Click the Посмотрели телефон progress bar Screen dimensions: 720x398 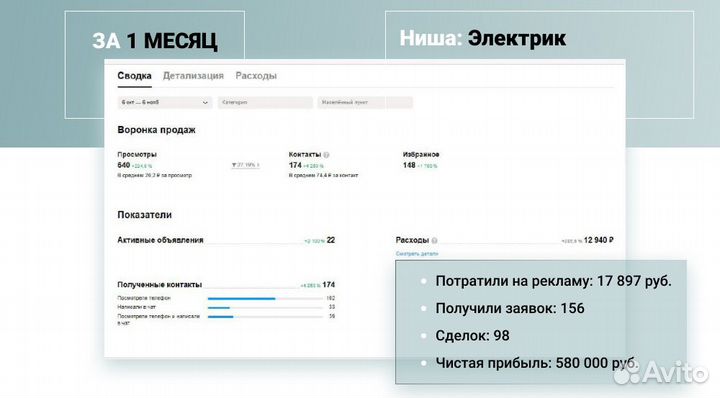[x=265, y=298]
